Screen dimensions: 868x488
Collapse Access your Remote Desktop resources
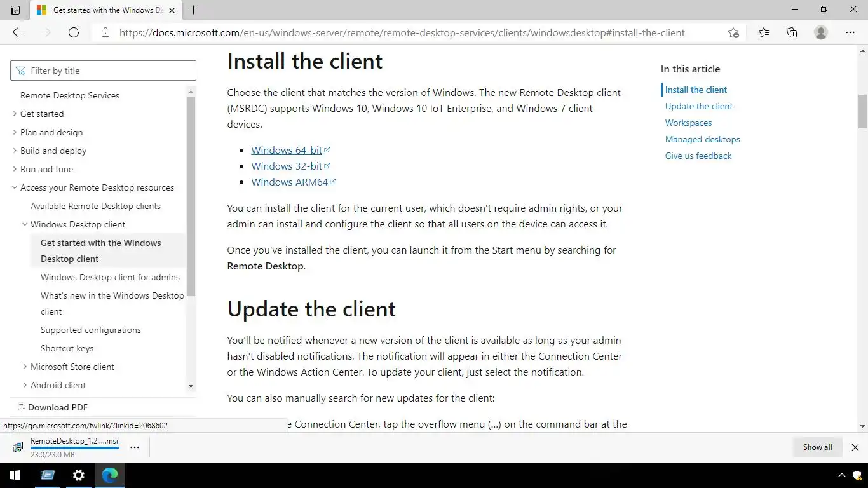click(15, 187)
